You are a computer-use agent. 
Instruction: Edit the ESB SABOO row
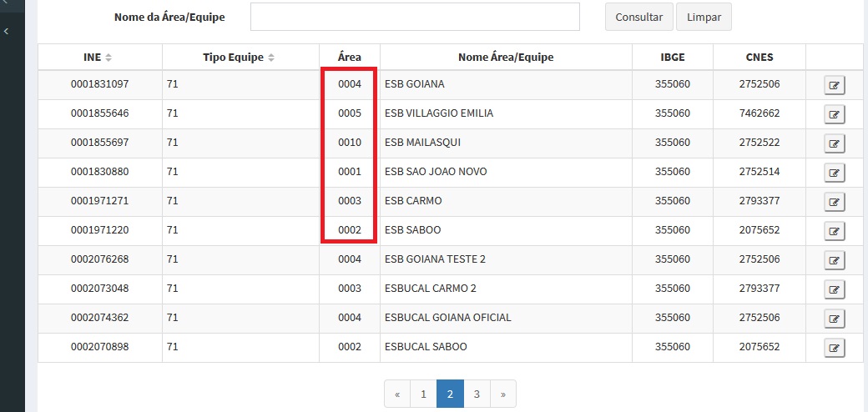point(834,231)
